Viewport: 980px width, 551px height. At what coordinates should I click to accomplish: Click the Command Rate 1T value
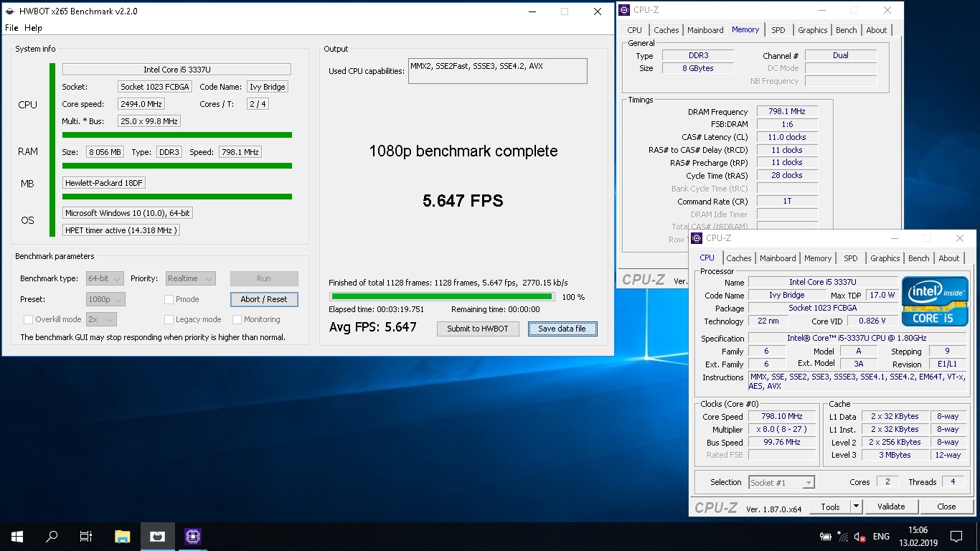[x=787, y=202]
